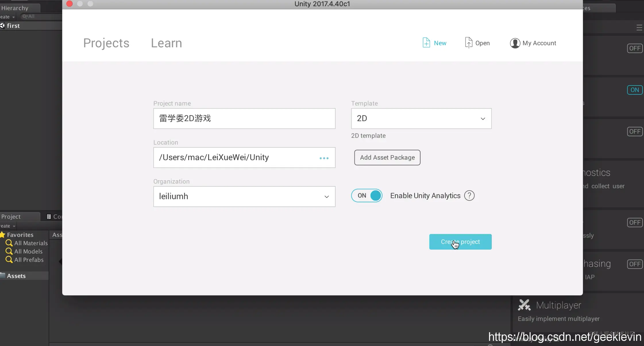Viewport: 644px width, 346px height.
Task: Click the Enable Unity Analytics help icon
Action: coord(469,196)
